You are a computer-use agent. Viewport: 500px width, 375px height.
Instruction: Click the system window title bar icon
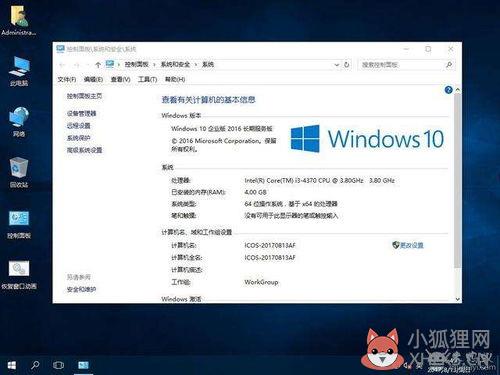(60, 49)
